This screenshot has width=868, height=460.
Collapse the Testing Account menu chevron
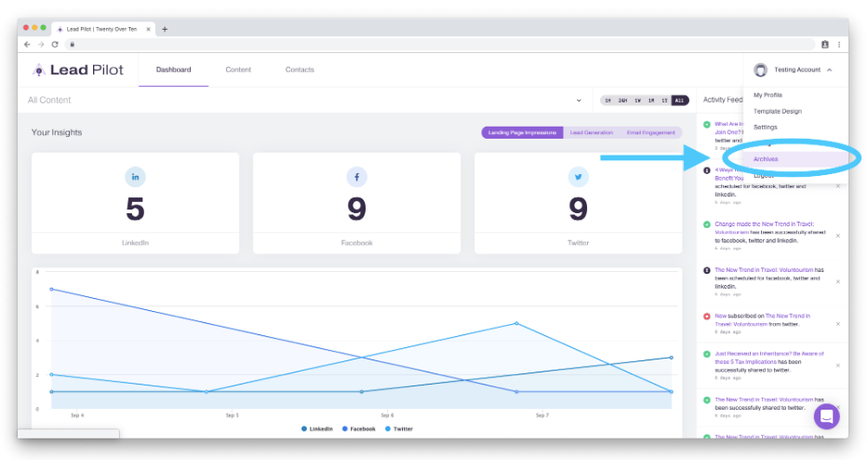pos(829,70)
